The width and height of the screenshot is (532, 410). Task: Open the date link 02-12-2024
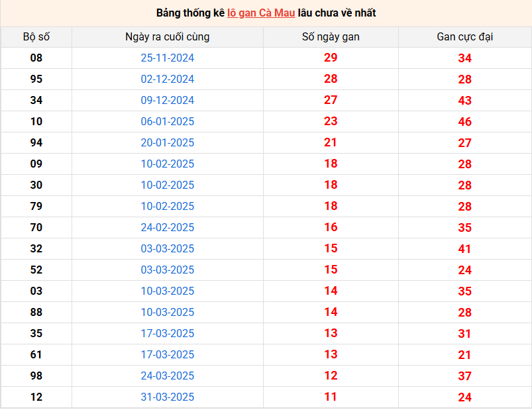point(168,79)
